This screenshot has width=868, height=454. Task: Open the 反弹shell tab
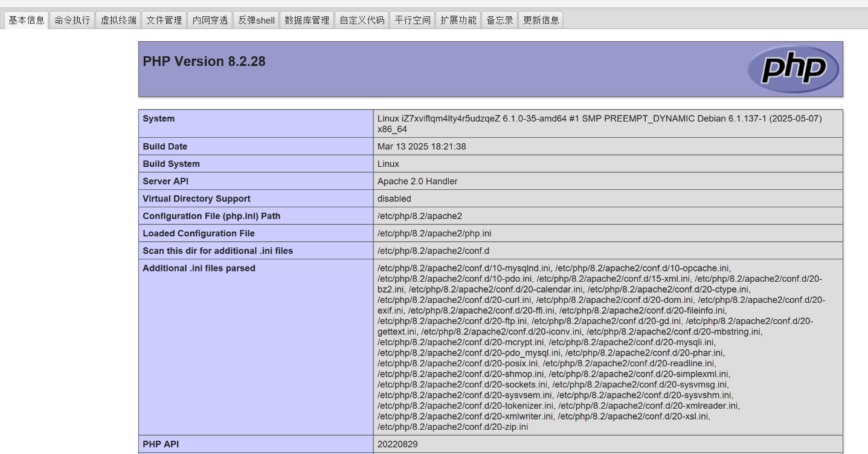pos(256,20)
